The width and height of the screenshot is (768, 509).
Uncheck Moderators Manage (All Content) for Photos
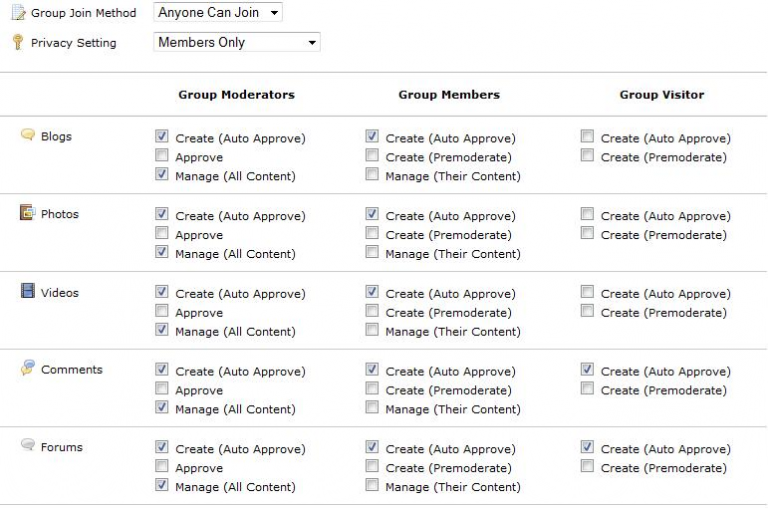[162, 252]
